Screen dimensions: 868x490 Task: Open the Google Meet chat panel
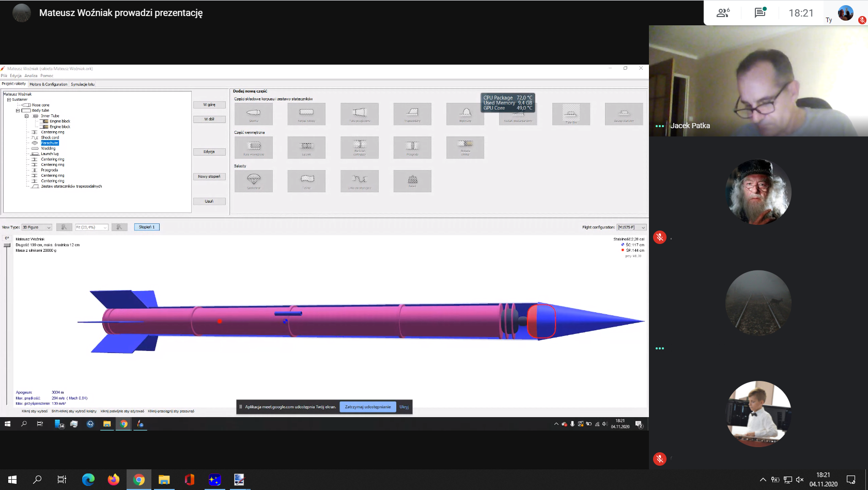(760, 13)
